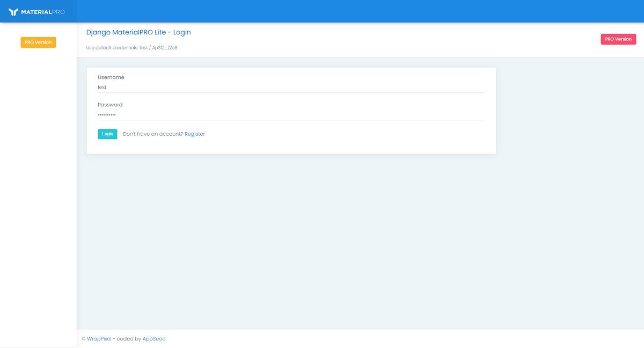Open the orange PRO Version sidebar button
The image size is (644, 348).
pos(38,42)
